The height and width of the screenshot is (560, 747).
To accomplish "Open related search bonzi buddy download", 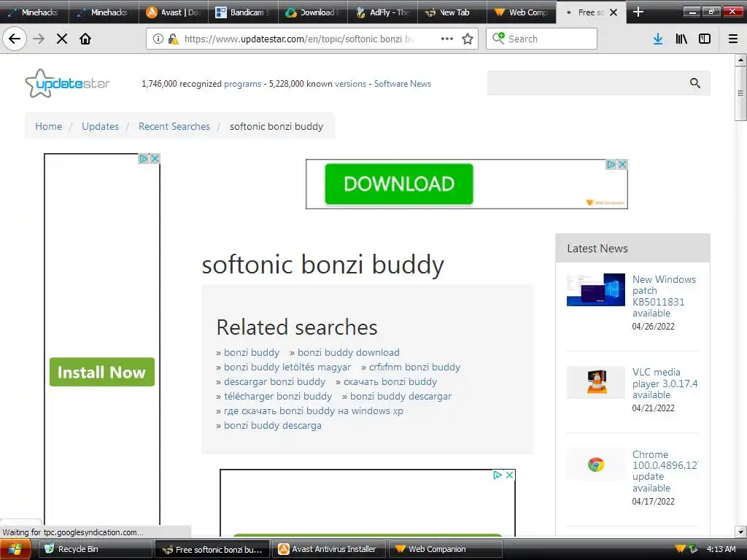I will 348,352.
